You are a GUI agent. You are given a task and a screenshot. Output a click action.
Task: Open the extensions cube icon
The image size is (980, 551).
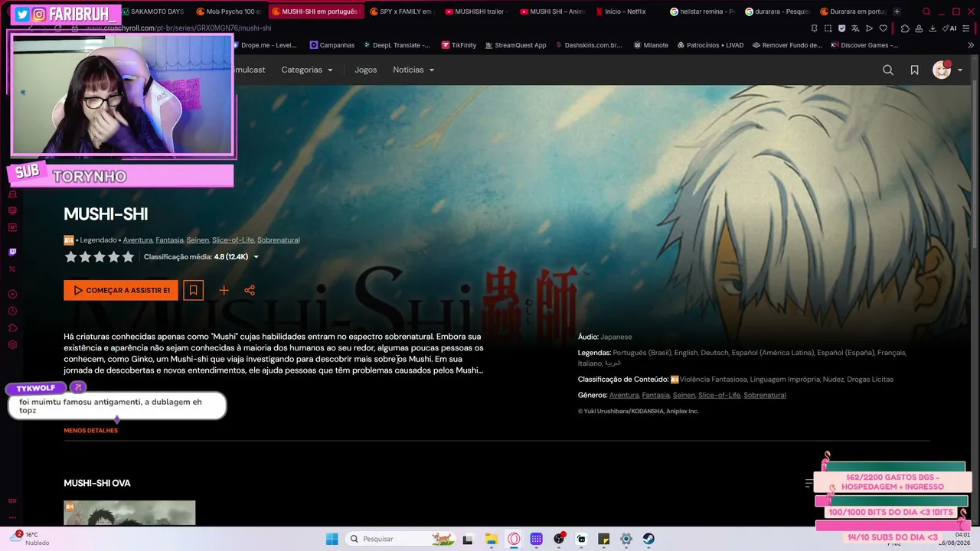905,28
